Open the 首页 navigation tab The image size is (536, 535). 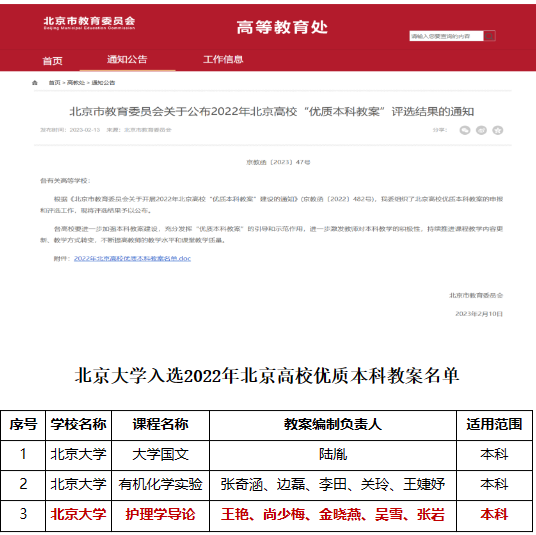click(52, 61)
